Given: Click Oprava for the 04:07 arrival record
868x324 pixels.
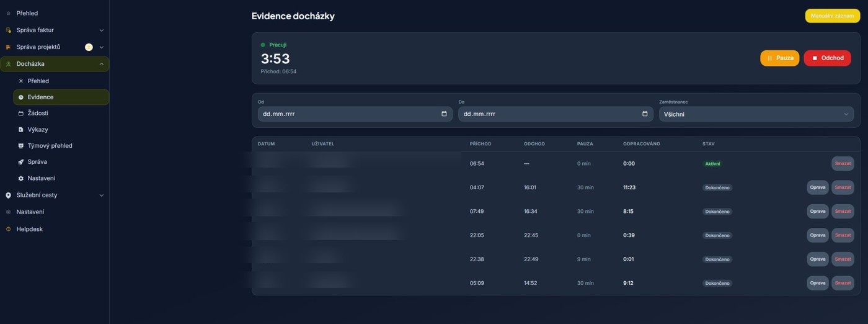Looking at the screenshot, I should coord(817,187).
